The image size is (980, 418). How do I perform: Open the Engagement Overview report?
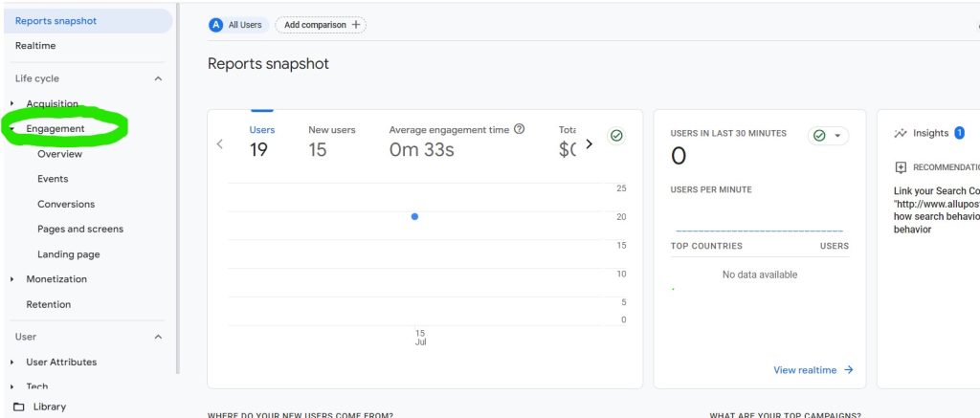click(x=59, y=154)
